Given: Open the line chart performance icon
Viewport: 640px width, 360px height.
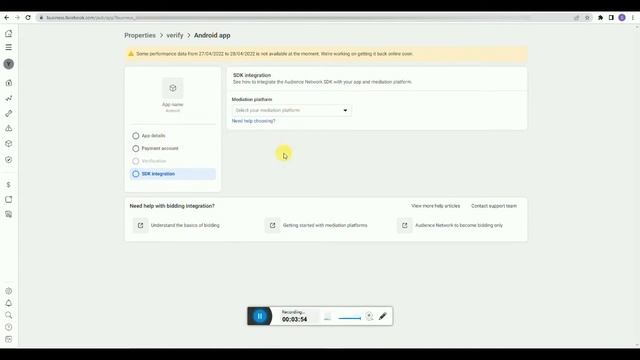Looking at the screenshot, I should [x=9, y=98].
